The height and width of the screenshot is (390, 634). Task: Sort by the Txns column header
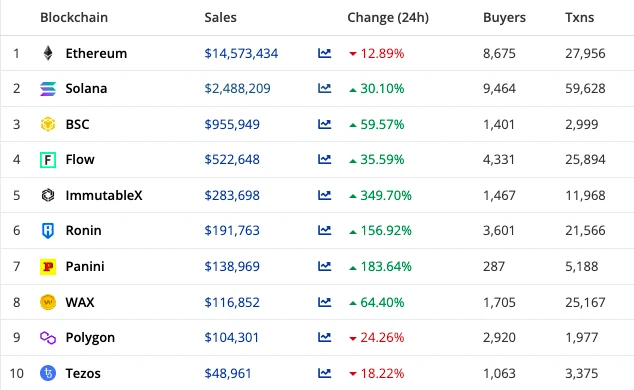(x=580, y=17)
